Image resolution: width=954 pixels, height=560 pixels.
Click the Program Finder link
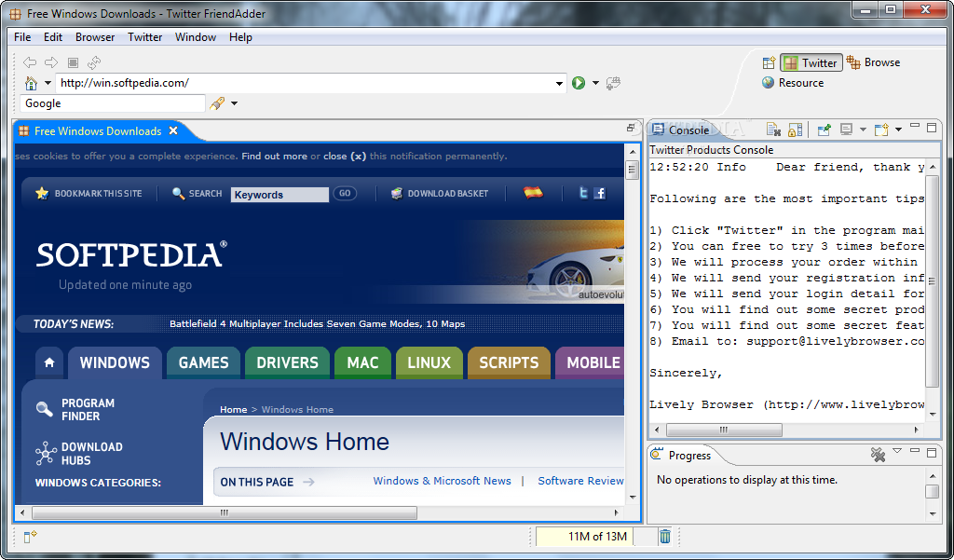(x=76, y=410)
